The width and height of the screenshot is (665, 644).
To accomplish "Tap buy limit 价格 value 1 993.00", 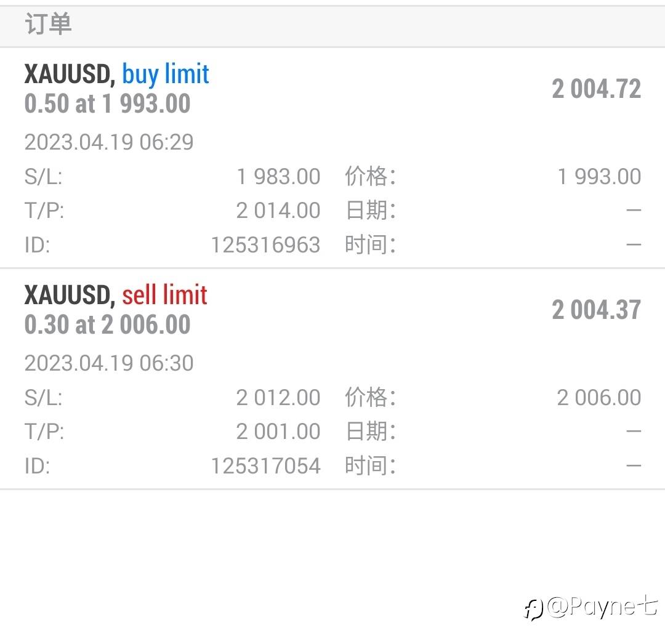I will pyautogui.click(x=599, y=176).
